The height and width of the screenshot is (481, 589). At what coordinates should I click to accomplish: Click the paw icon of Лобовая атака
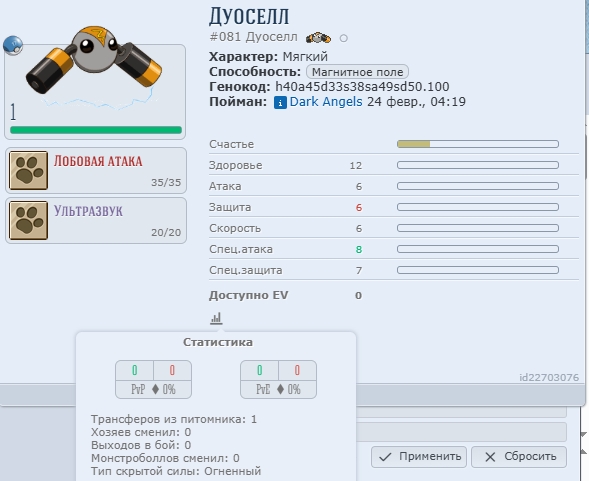click(29, 170)
